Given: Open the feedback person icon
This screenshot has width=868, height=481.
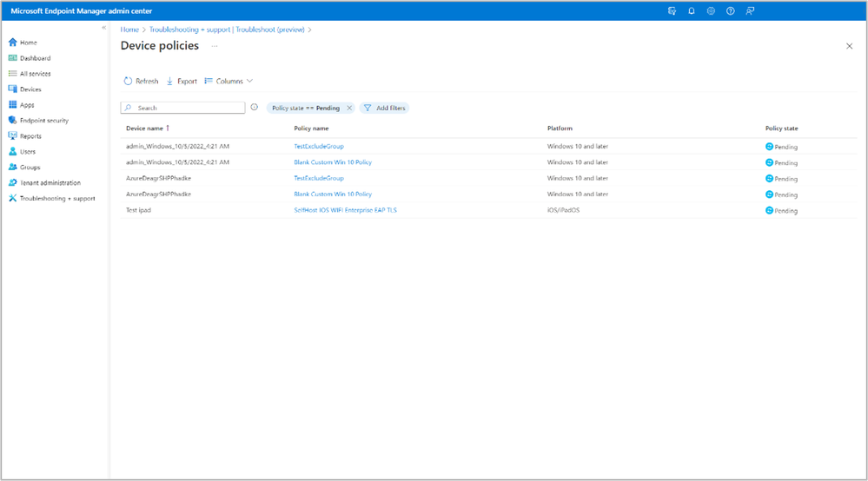Looking at the screenshot, I should (750, 11).
